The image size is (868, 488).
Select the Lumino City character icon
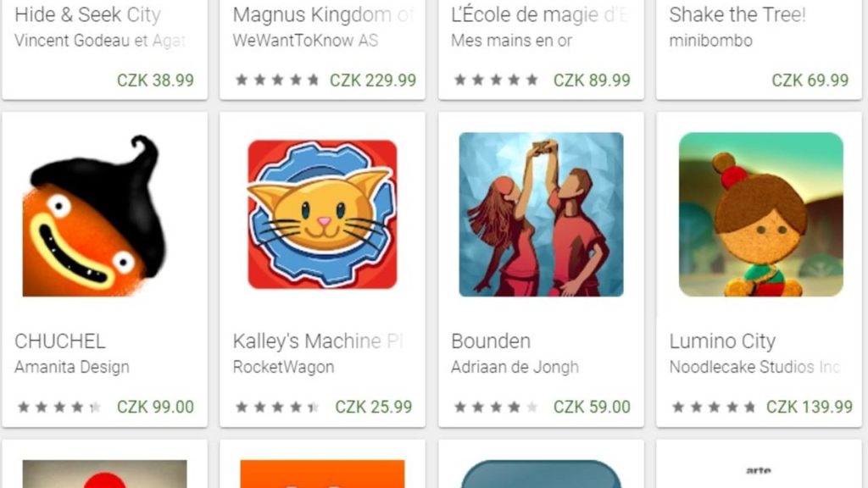(x=760, y=214)
